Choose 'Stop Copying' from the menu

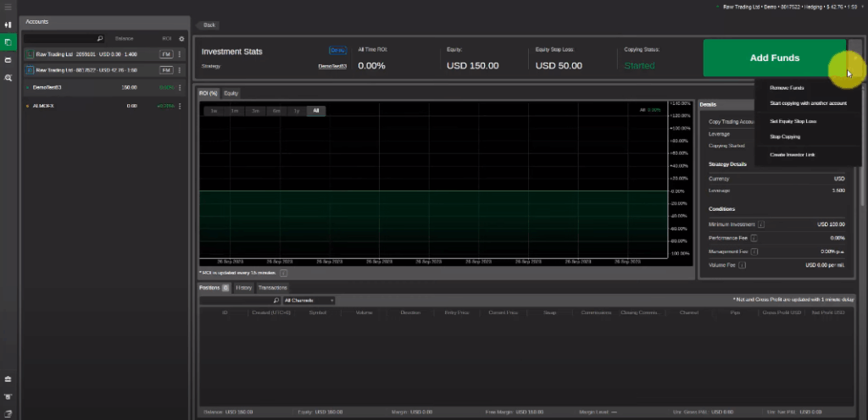click(x=785, y=136)
